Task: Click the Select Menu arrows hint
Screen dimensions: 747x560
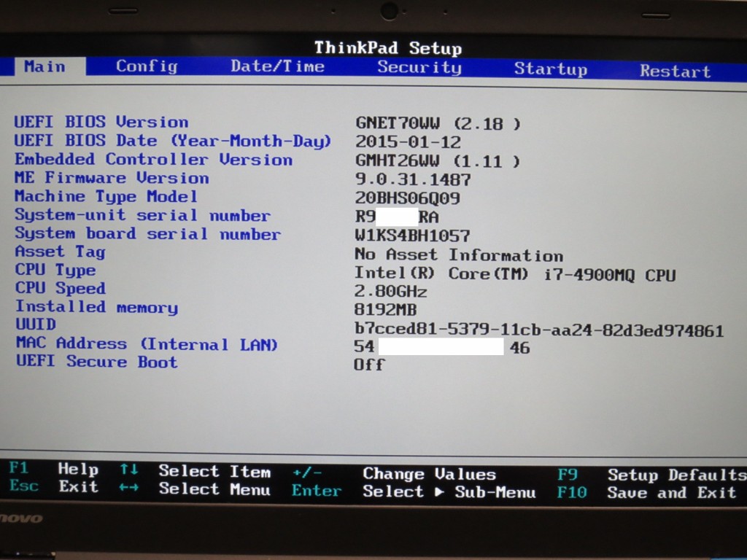Action: coord(196,489)
